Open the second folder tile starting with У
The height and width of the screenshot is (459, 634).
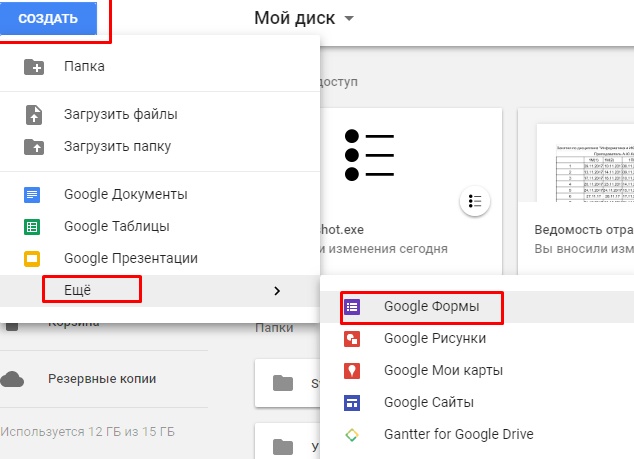[287, 441]
